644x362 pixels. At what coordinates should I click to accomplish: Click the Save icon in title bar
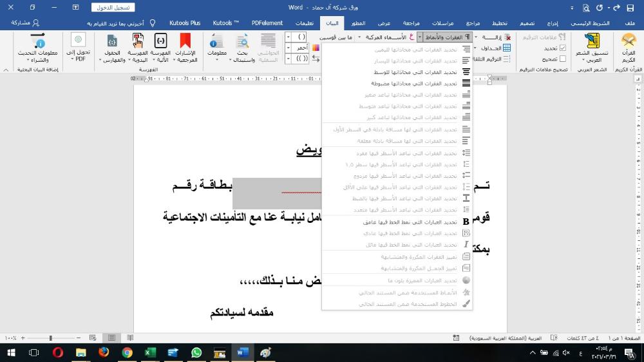tap(630, 7)
